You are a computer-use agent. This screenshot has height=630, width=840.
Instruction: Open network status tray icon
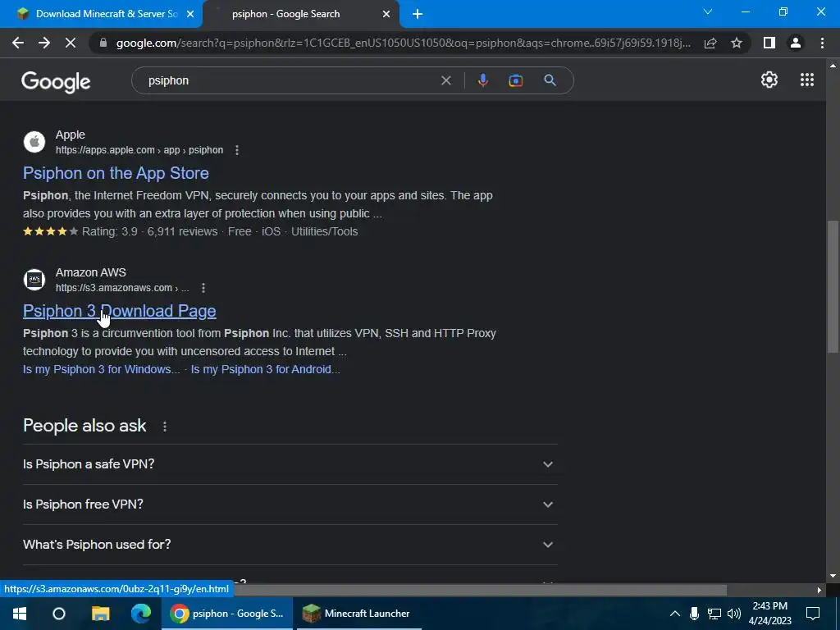tap(714, 614)
